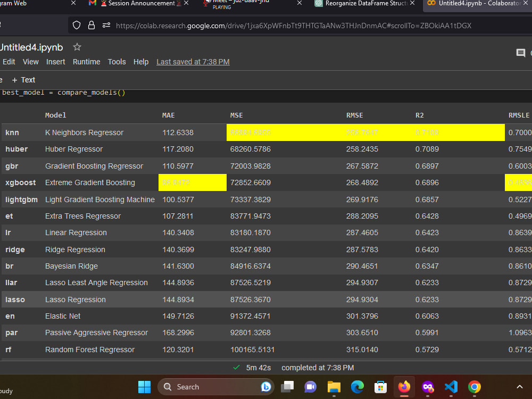
Task: Click the RMSE column header
Action: point(354,115)
